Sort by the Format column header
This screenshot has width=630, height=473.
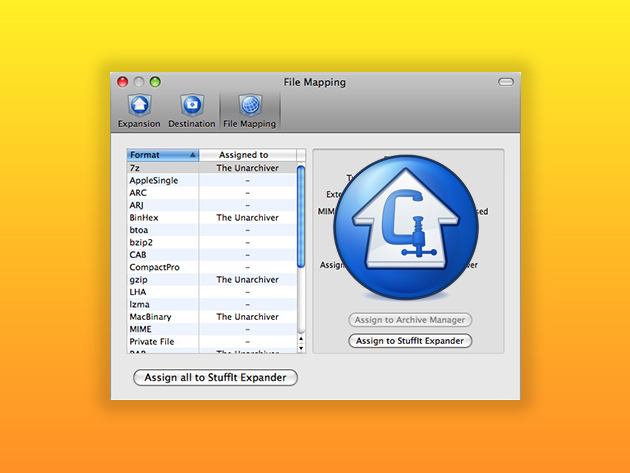tap(163, 155)
